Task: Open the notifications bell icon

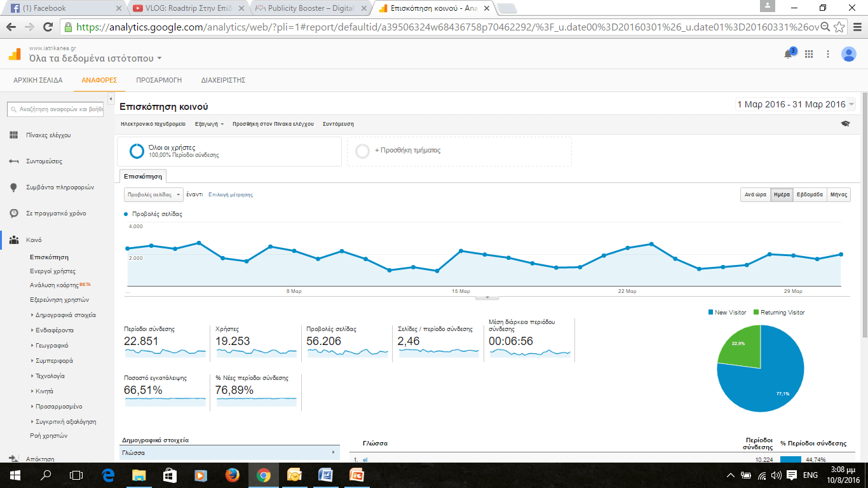Action: click(789, 54)
